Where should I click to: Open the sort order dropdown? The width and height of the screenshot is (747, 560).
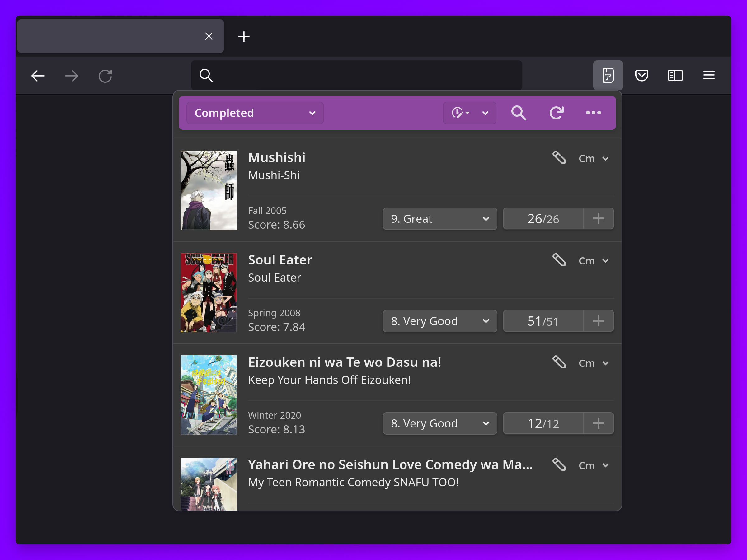(469, 113)
